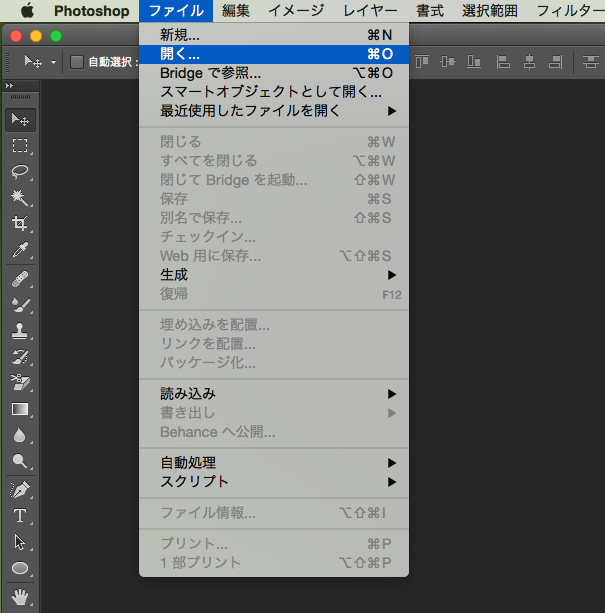Open the Photoshop application menu

(91, 11)
